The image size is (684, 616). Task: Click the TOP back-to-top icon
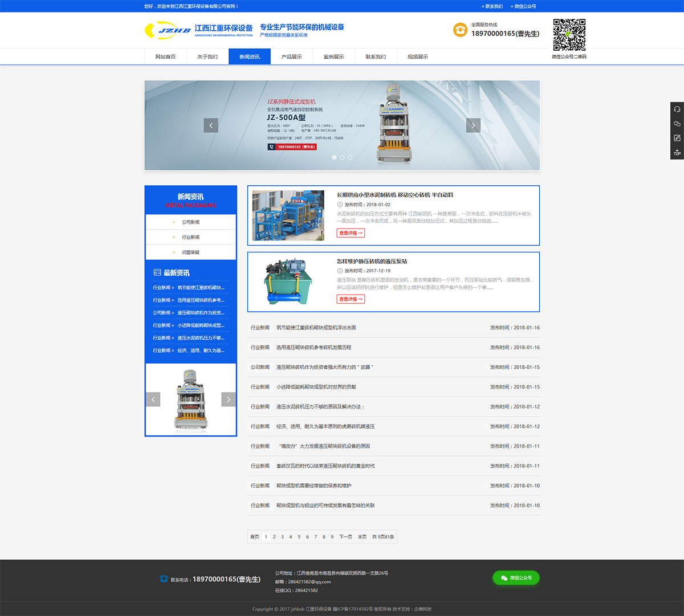tap(677, 152)
